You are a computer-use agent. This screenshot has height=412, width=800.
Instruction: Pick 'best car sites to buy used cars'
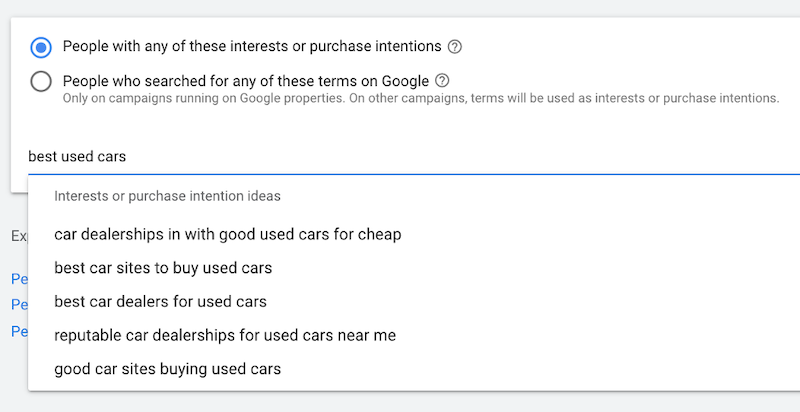click(x=163, y=268)
